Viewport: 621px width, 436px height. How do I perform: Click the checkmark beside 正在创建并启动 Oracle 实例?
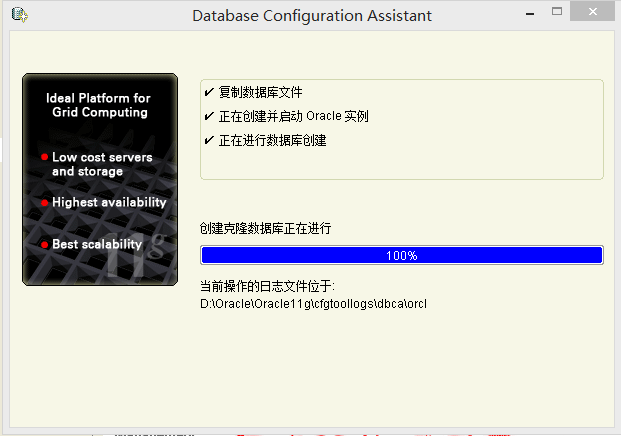[209, 116]
